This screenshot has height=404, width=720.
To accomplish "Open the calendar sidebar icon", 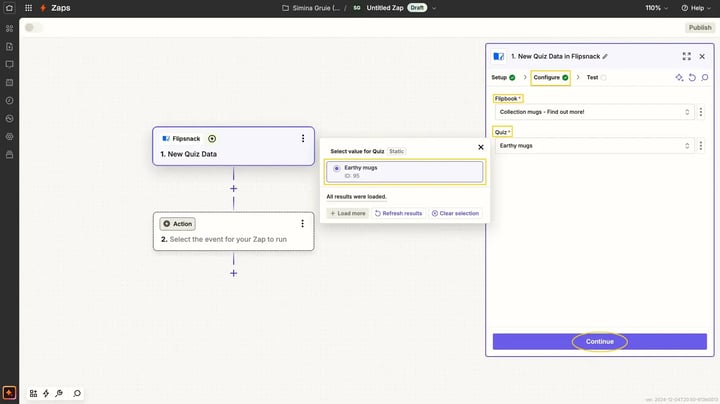I will point(9,82).
